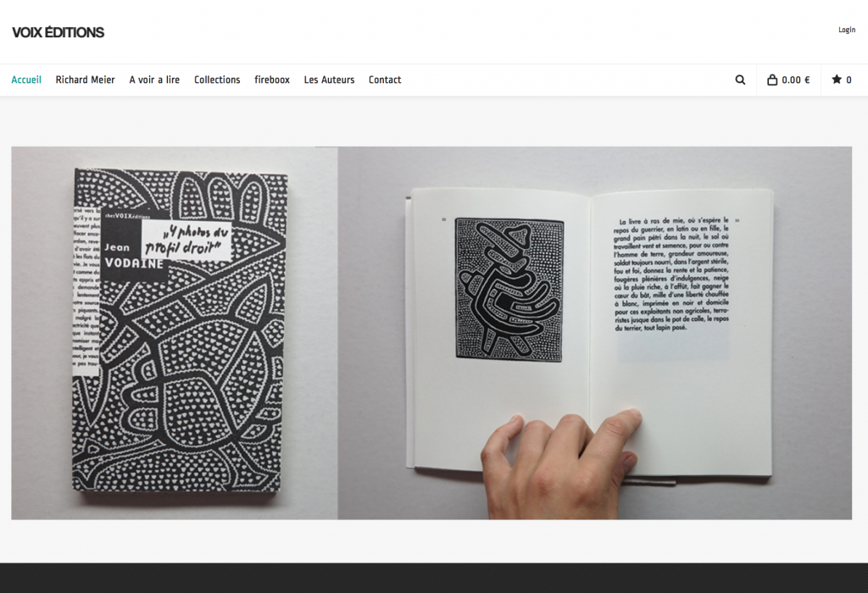The image size is (868, 593).
Task: Open the Richard Meier menu item
Action: click(86, 80)
